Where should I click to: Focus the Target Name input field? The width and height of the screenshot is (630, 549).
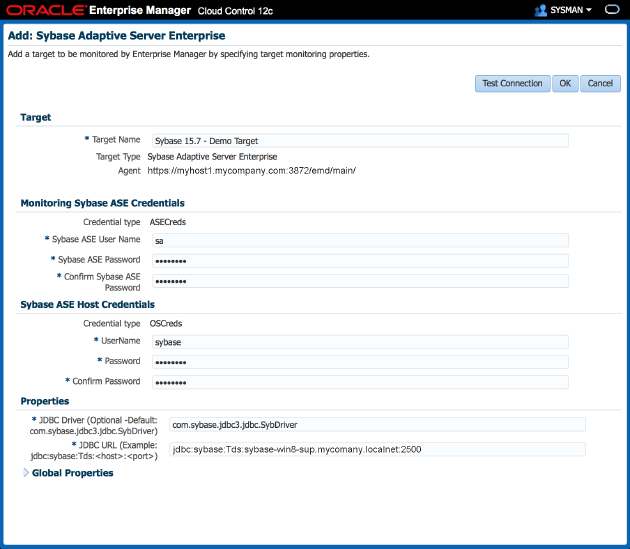pyautogui.click(x=360, y=141)
